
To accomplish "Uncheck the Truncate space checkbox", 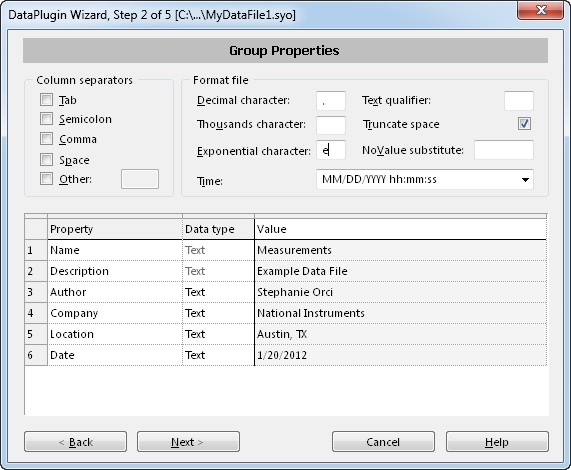I will pos(524,124).
